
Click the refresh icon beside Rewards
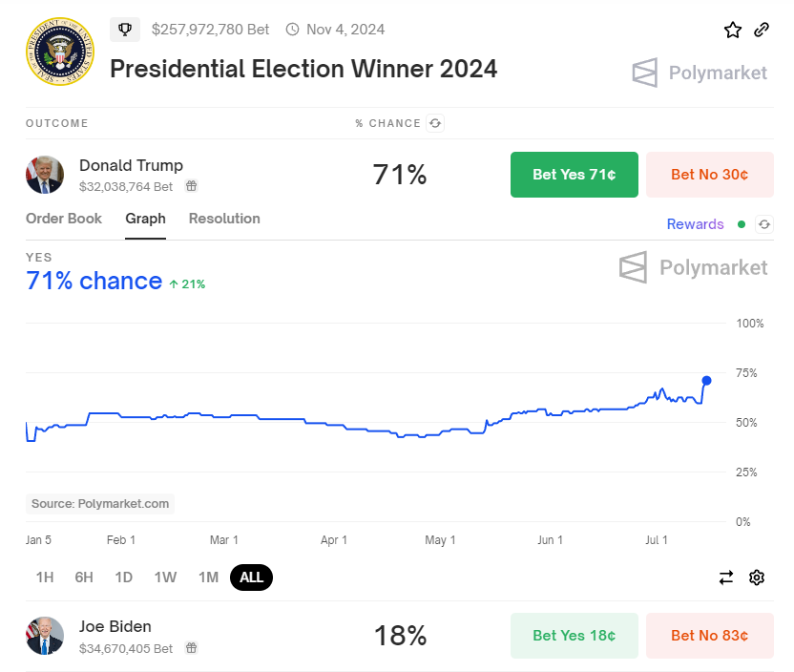tap(763, 224)
